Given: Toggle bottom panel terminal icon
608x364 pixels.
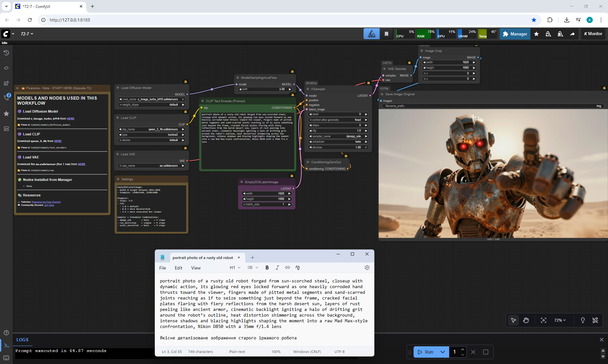Looking at the screenshot, I should click(6, 345).
